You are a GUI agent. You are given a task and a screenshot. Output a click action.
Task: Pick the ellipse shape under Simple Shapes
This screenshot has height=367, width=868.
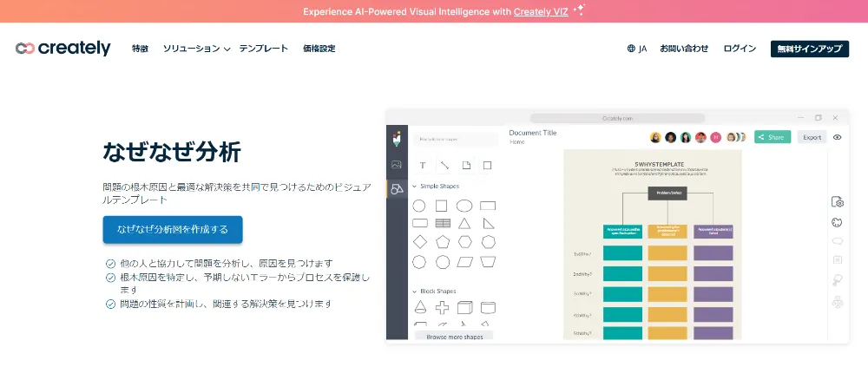click(464, 206)
